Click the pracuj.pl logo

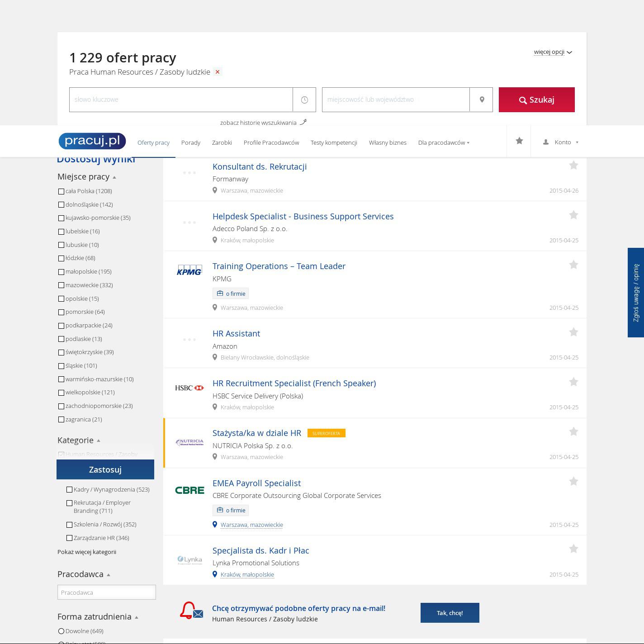[x=92, y=141]
